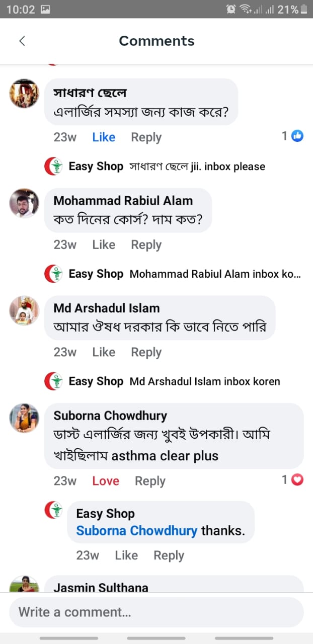
Task: Expand Easy Shop reply to Md Arshadul Islam
Action: [x=204, y=381]
